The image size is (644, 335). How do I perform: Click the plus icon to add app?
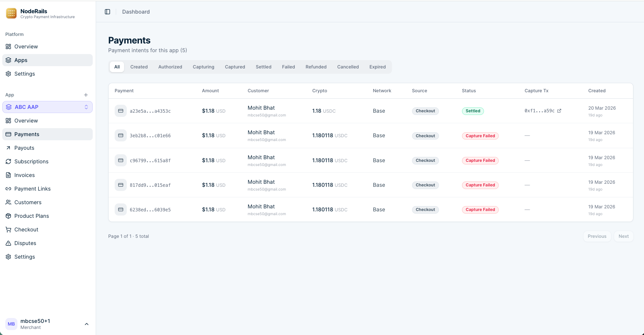point(86,95)
